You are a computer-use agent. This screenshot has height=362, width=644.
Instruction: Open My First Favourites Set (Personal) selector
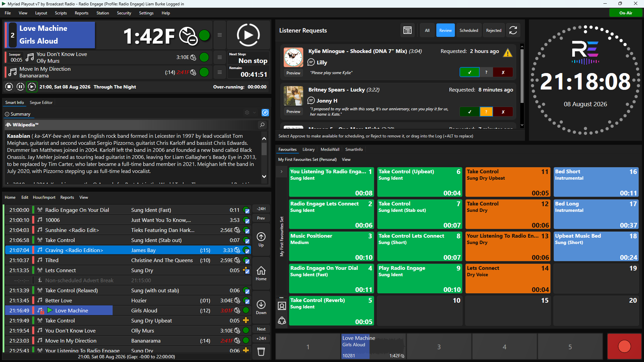pos(307,160)
